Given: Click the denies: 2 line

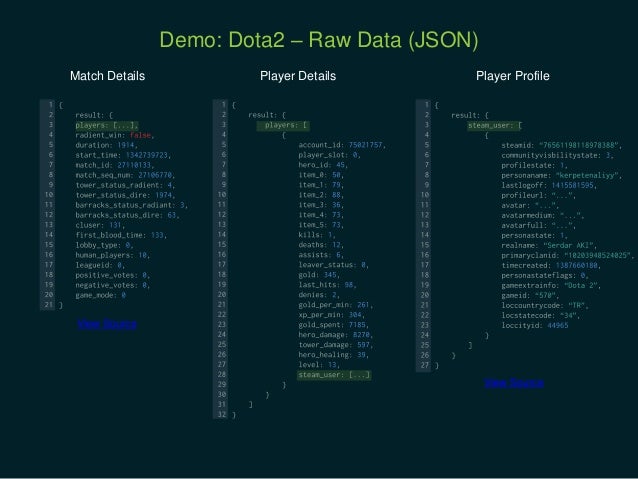Looking at the screenshot, I should (x=319, y=295).
